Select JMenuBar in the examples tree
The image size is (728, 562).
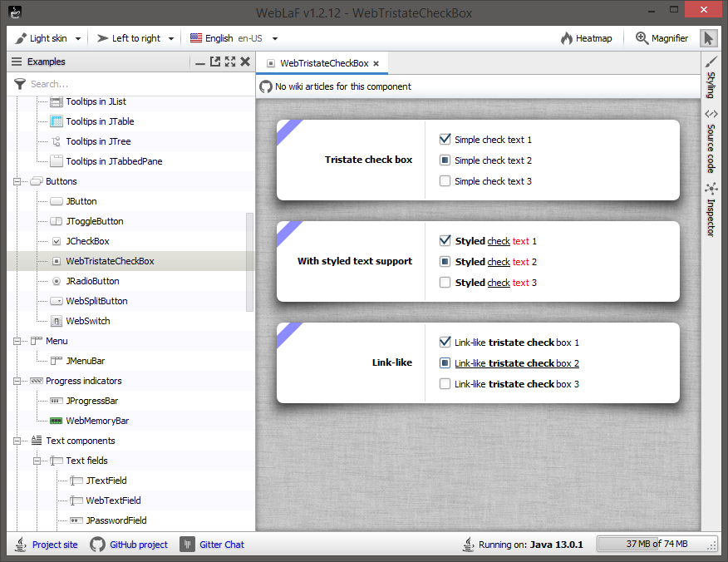point(86,361)
